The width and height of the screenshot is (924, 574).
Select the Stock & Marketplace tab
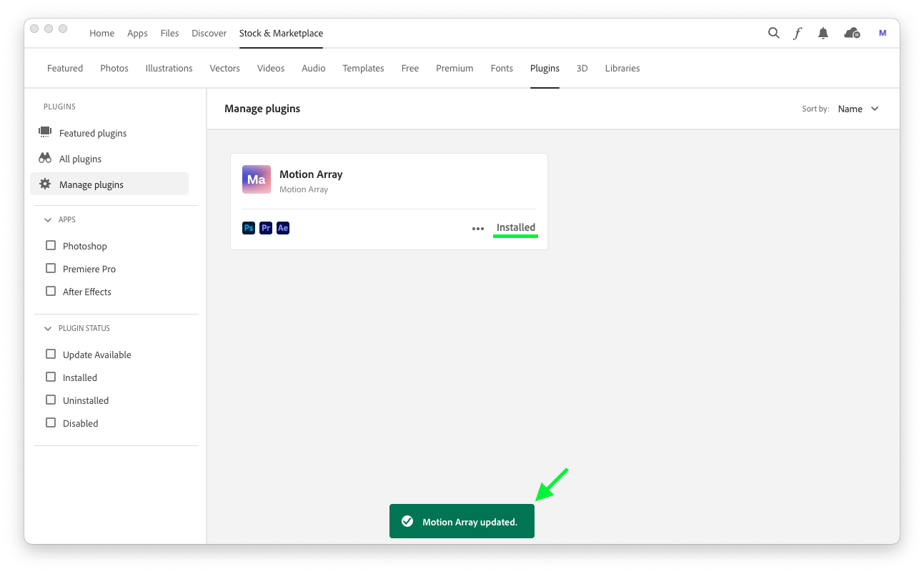tap(281, 33)
